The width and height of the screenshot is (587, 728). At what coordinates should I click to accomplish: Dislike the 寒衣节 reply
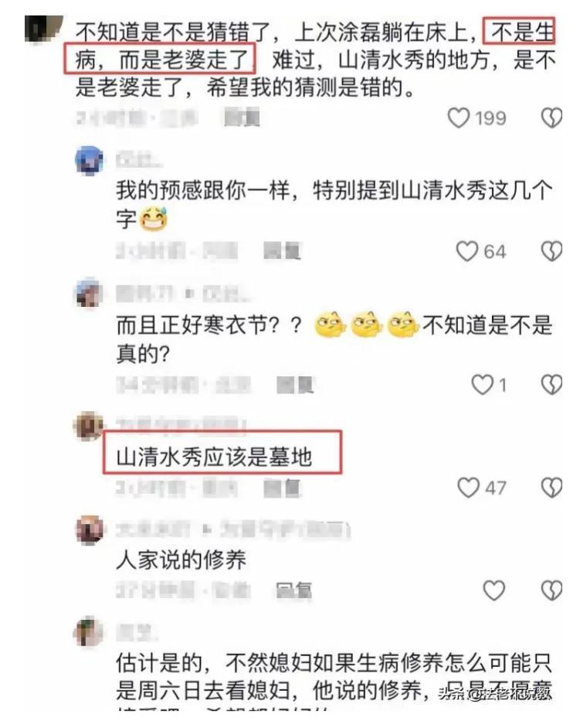(x=551, y=385)
